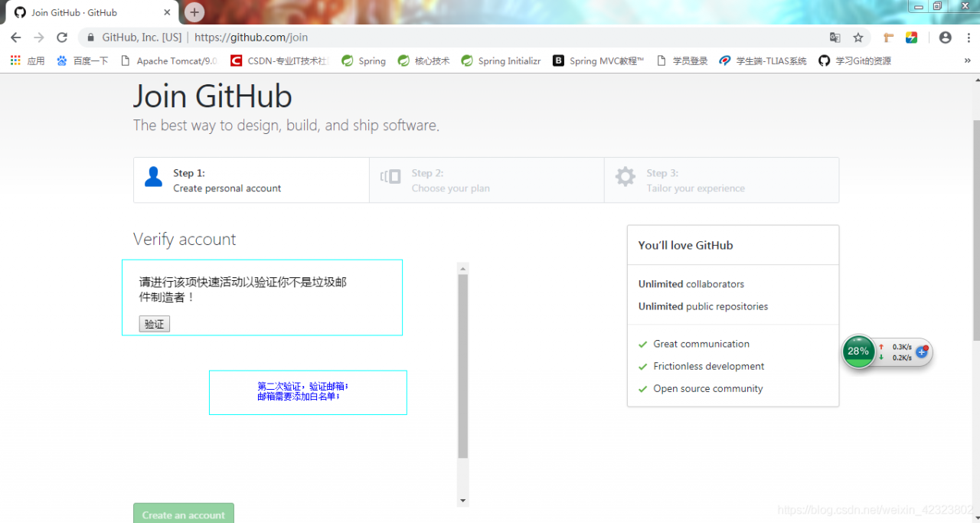Open the 核心技术 bookmark
Image resolution: width=980 pixels, height=523 pixels.
[423, 60]
